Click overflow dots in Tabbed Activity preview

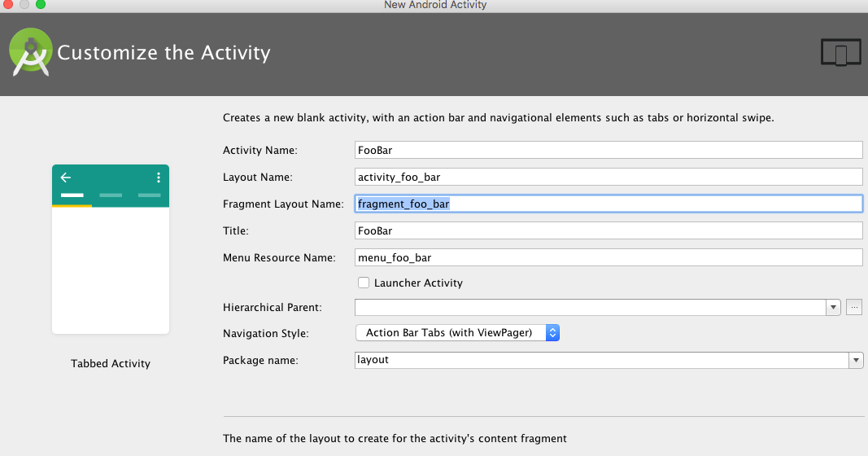click(x=159, y=178)
